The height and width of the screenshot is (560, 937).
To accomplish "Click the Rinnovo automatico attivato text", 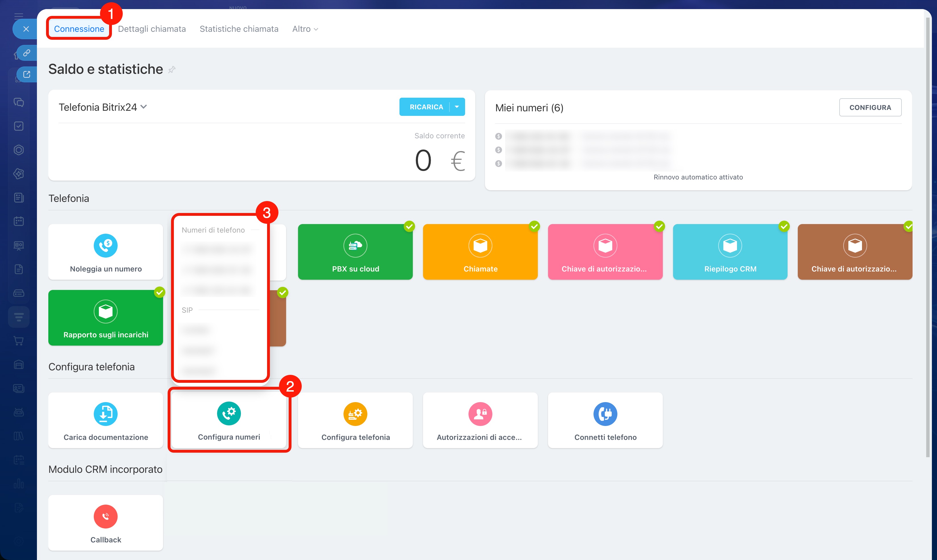I will [698, 177].
